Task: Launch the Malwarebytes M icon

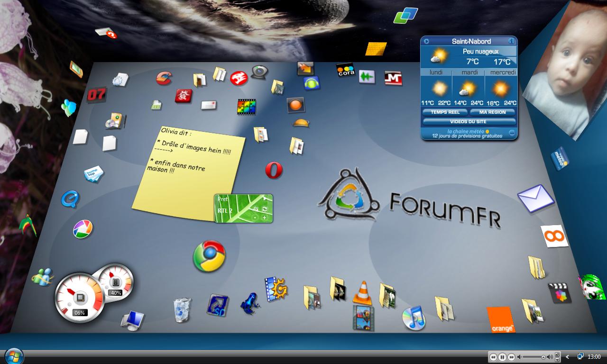Action: [393, 78]
